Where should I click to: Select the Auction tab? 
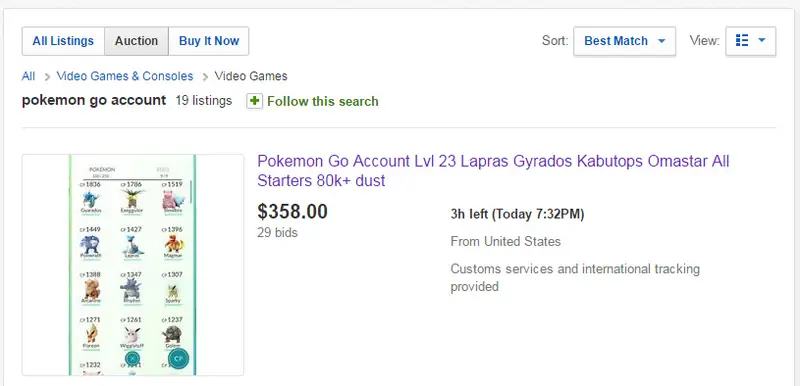pyautogui.click(x=136, y=41)
